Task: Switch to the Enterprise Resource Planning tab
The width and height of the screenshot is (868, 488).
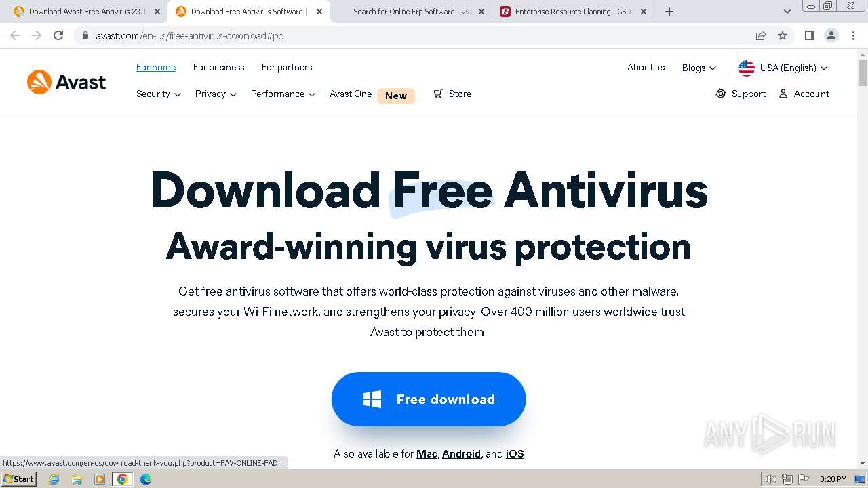Action: click(573, 12)
